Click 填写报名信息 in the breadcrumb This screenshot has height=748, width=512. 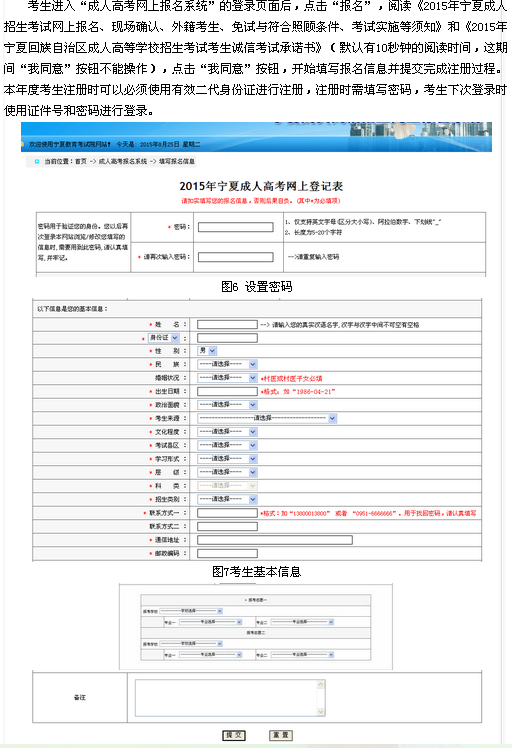(177, 162)
